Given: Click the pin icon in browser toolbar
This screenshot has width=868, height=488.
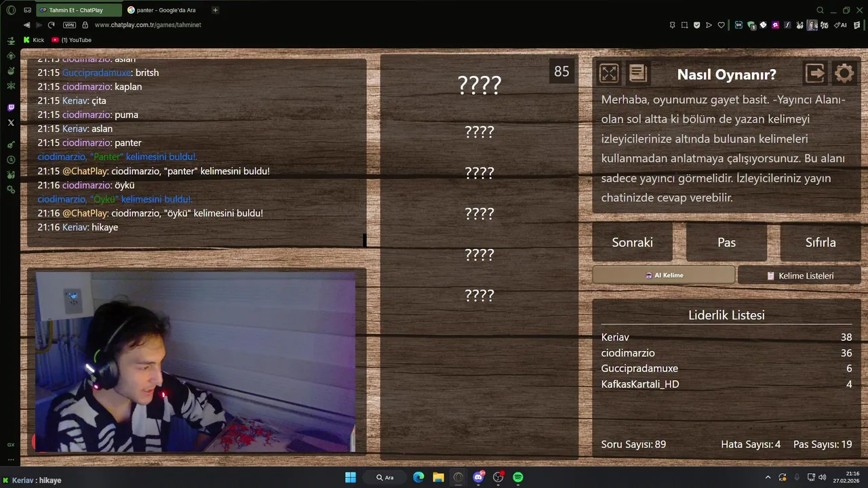Looking at the screenshot, I should point(672,25).
